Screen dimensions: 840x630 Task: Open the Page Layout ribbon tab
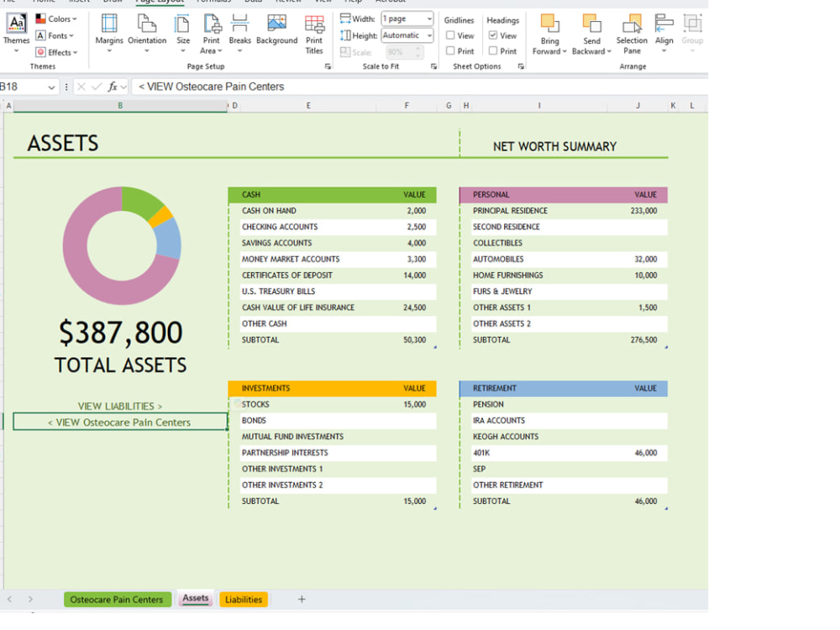(160, 2)
